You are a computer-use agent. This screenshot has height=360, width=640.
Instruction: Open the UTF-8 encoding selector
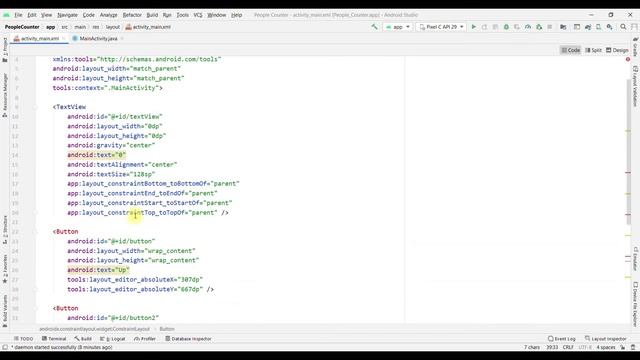click(x=585, y=347)
